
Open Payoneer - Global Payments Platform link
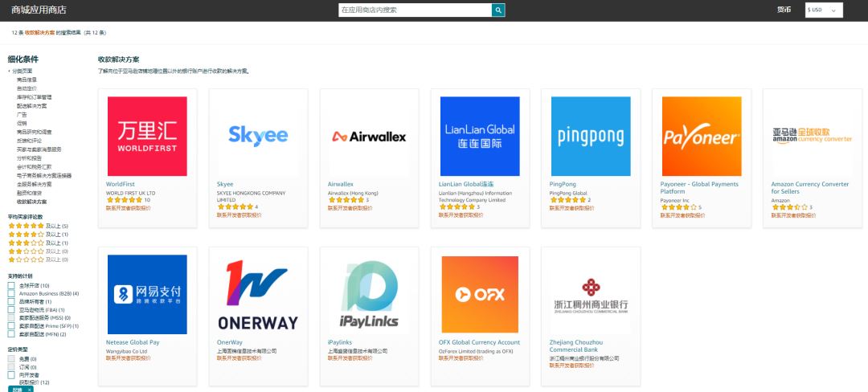pos(699,187)
